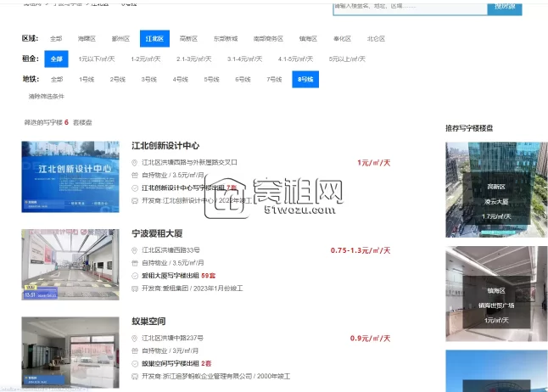Click the 推荐写字楼楼盘 heading

pos(469,128)
